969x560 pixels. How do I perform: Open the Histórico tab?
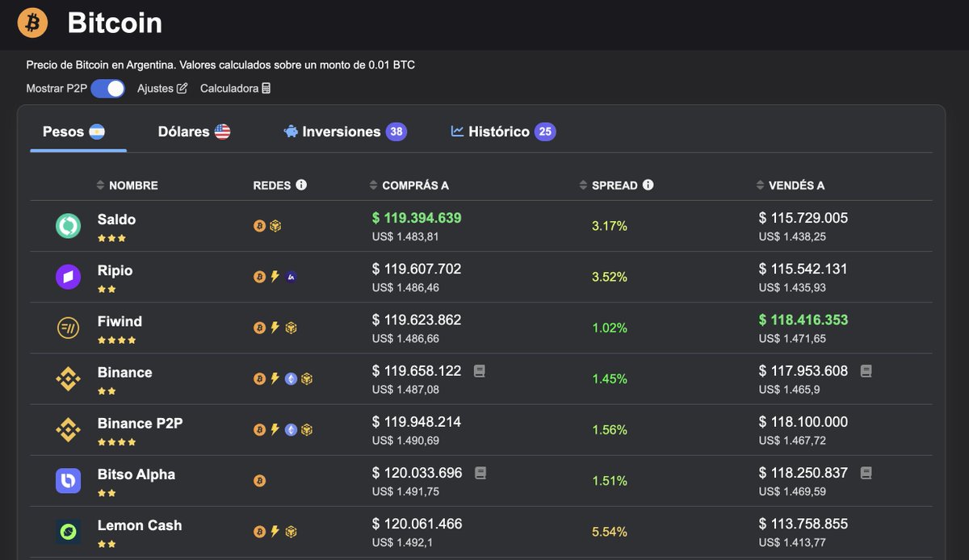point(503,132)
